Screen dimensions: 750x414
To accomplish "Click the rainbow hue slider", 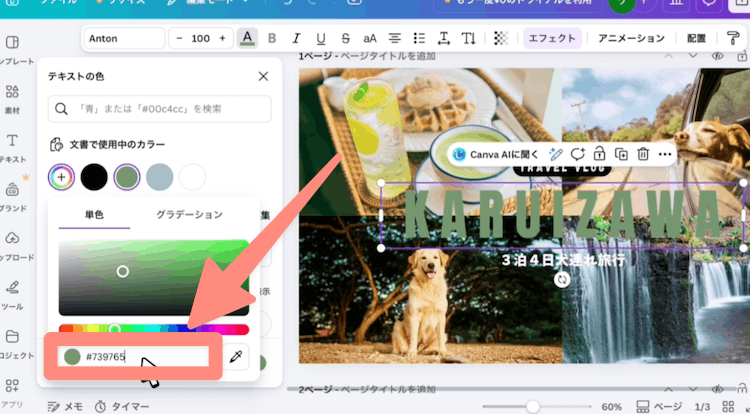I will click(154, 329).
